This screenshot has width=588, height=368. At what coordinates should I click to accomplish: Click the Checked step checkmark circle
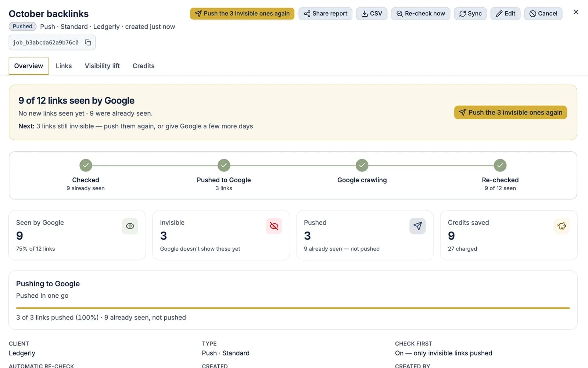pyautogui.click(x=86, y=165)
